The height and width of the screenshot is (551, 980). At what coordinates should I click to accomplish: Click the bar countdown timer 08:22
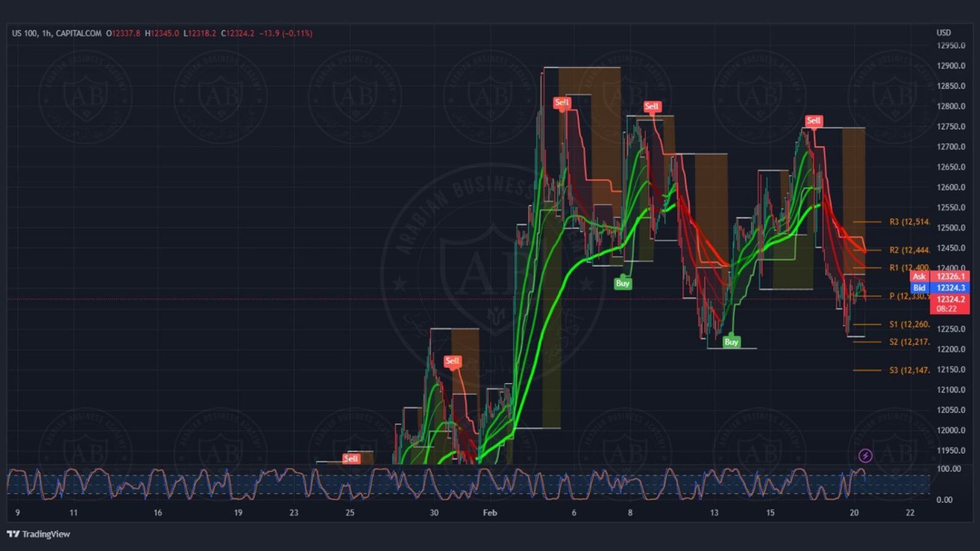[947, 309]
